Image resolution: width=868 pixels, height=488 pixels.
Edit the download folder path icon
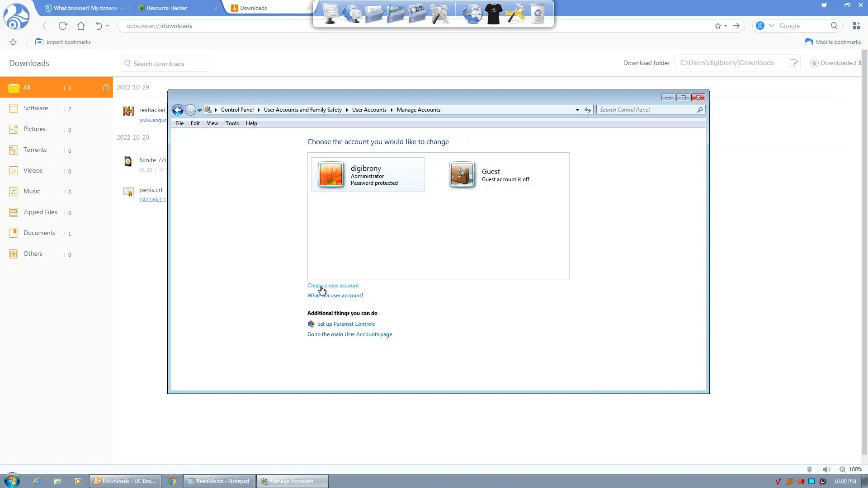794,63
